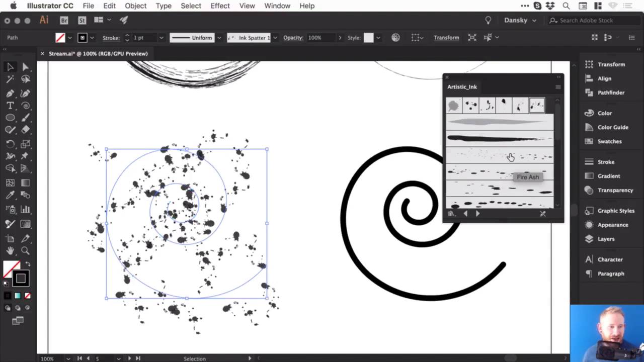Load previous brush library in Artistic_Ink
644x362 pixels.
[465, 214]
